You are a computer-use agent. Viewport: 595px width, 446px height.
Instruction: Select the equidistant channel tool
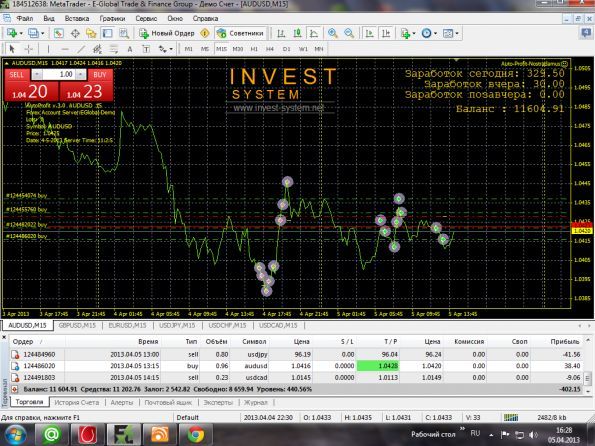(x=98, y=49)
